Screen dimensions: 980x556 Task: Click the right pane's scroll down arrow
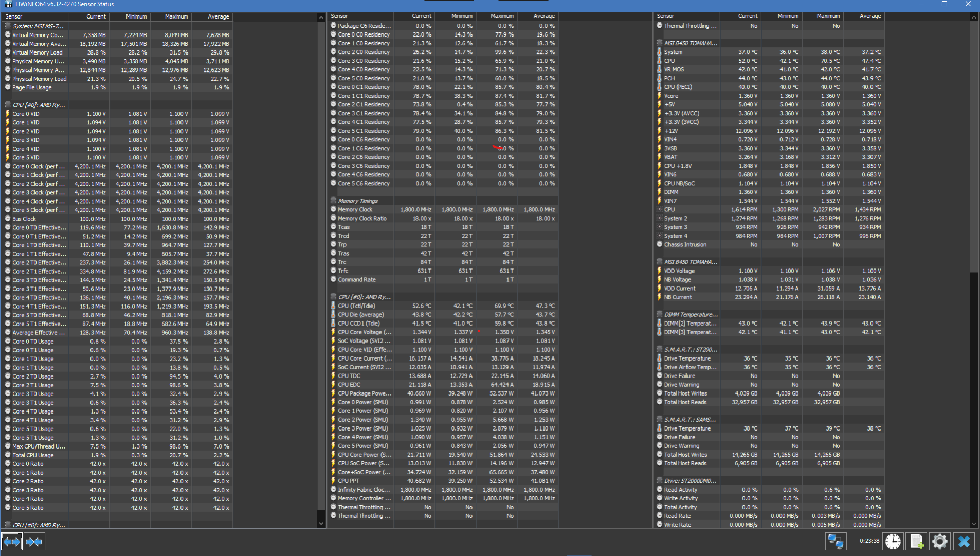pos(974,524)
